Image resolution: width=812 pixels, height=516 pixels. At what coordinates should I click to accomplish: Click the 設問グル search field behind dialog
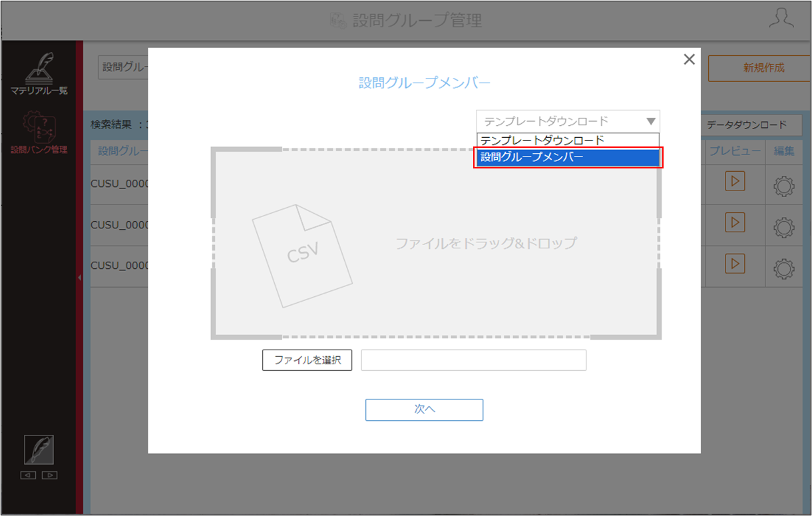(x=123, y=67)
